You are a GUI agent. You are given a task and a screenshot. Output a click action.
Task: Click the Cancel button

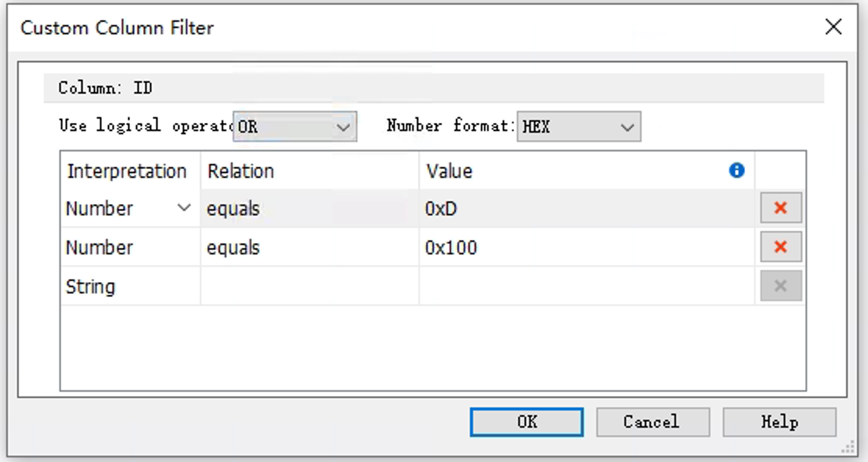pos(653,422)
